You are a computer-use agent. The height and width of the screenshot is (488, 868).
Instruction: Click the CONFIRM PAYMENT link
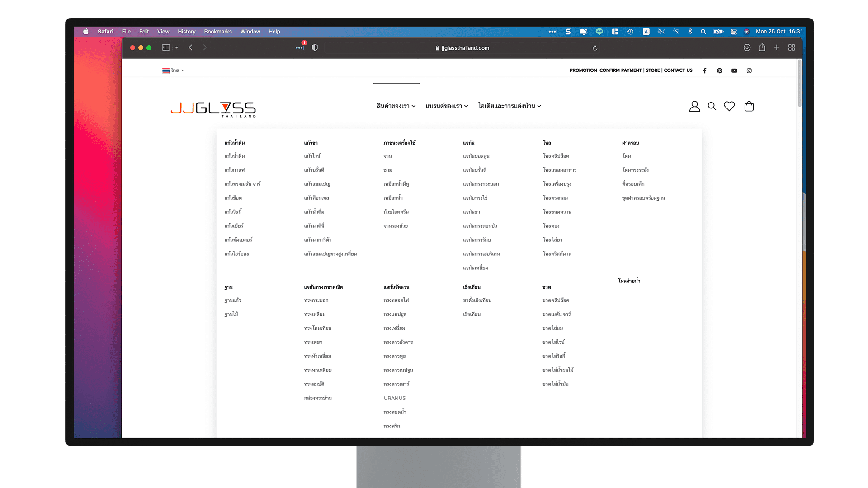click(x=621, y=70)
